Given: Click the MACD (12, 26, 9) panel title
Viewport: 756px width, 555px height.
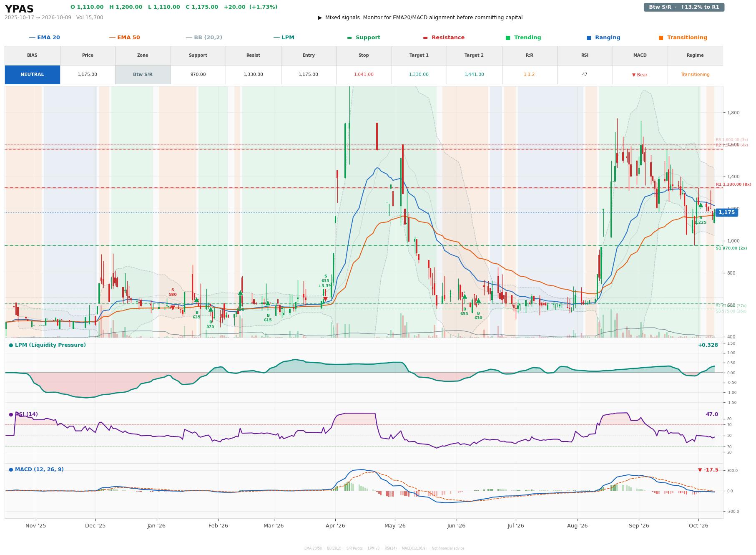Looking at the screenshot, I should [36, 469].
